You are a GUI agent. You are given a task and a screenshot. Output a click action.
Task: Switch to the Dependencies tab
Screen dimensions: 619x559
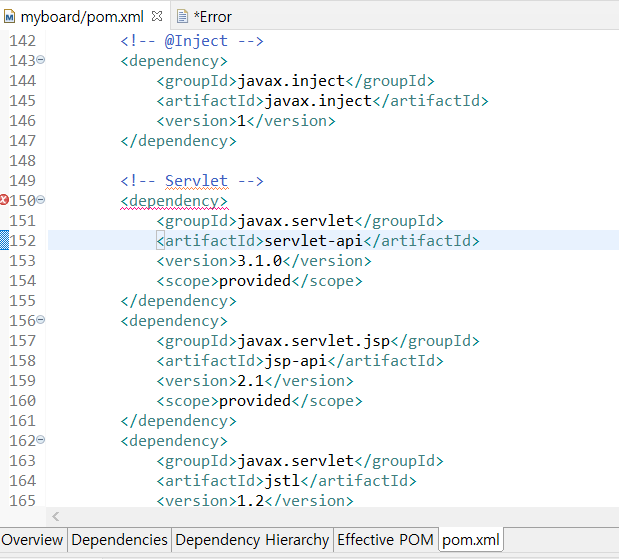pos(119,540)
